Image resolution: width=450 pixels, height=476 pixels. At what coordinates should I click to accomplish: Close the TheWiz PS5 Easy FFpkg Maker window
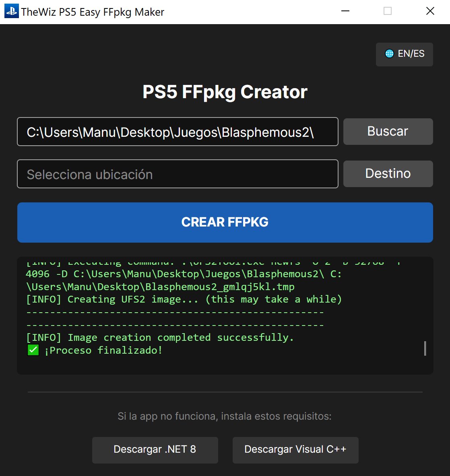(x=430, y=11)
